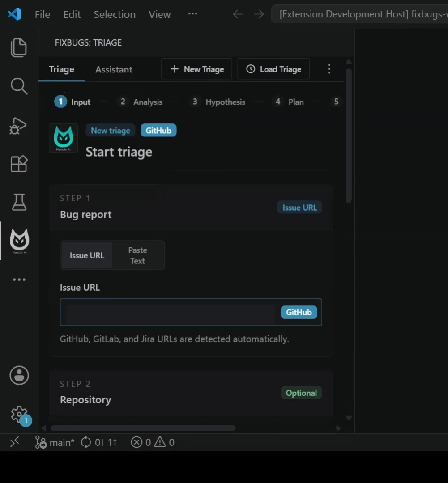Show additional views ellipsis in activity bar

pos(19,280)
